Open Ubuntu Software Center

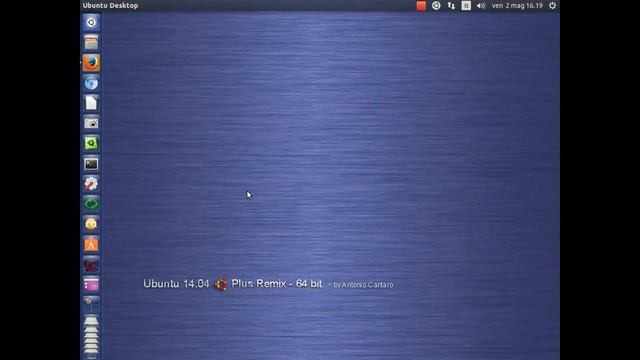click(x=91, y=244)
